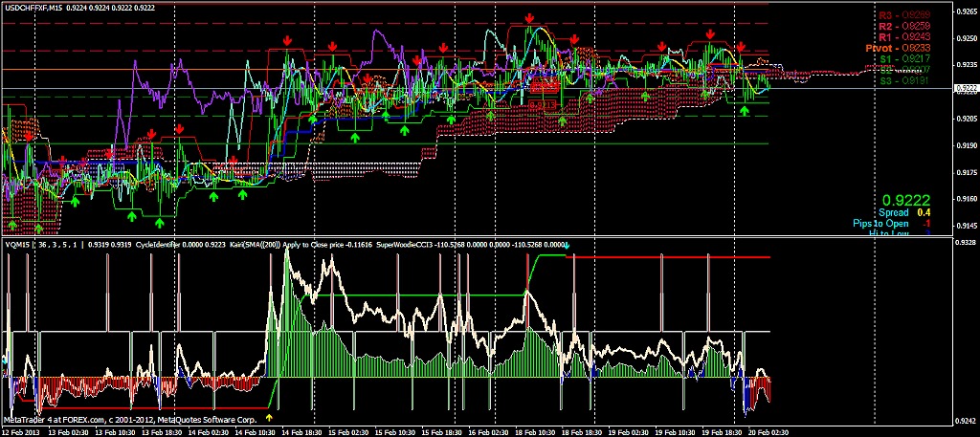Select the highest red sell arrow near 18 Feb

pyautogui.click(x=529, y=18)
